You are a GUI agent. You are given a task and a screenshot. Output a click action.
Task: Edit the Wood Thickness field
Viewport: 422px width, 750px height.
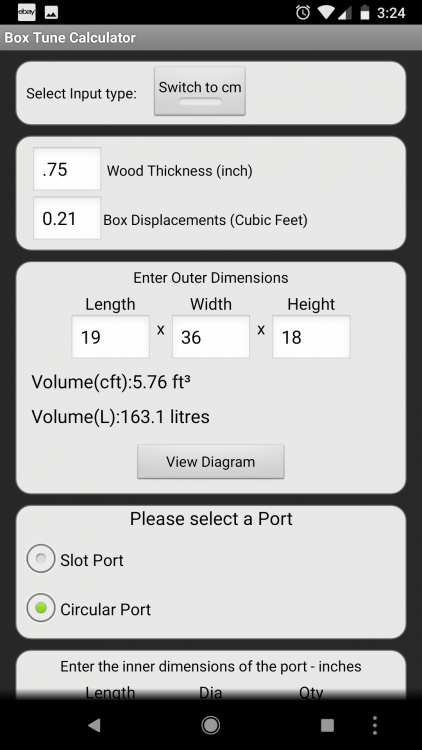[x=67, y=169]
